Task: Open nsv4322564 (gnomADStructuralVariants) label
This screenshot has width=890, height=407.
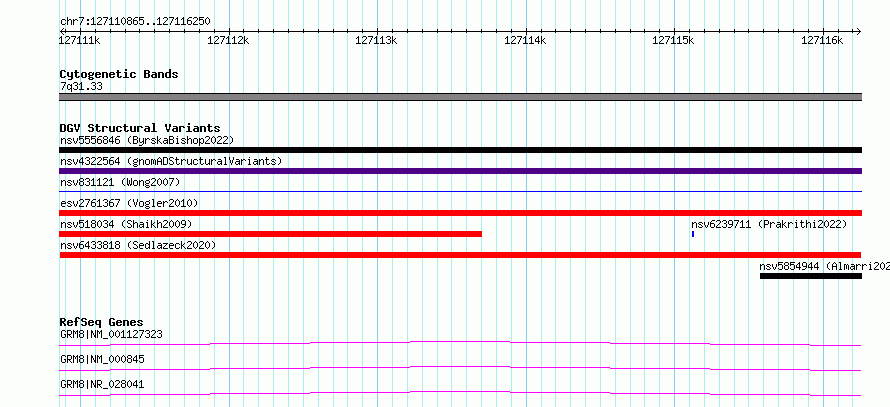Action: [x=171, y=161]
